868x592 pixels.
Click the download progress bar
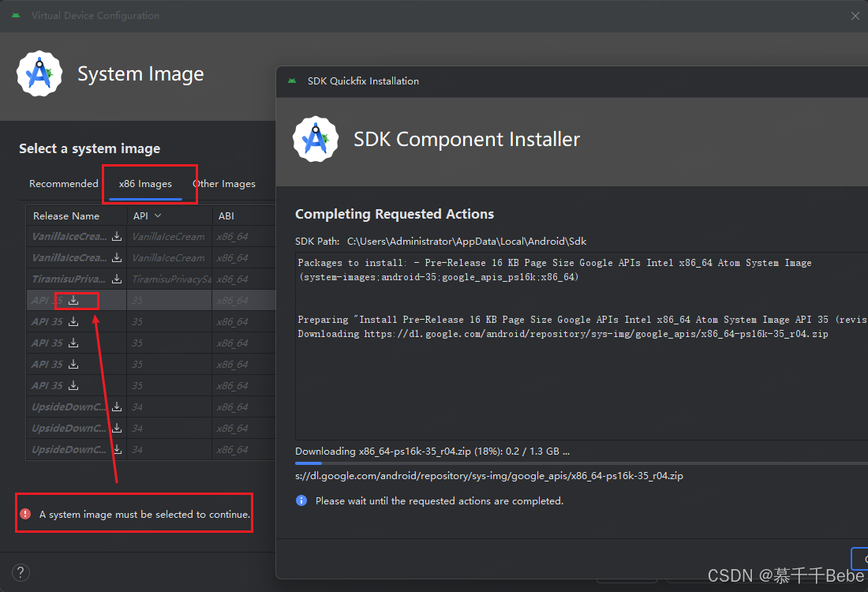pyautogui.click(x=582, y=463)
